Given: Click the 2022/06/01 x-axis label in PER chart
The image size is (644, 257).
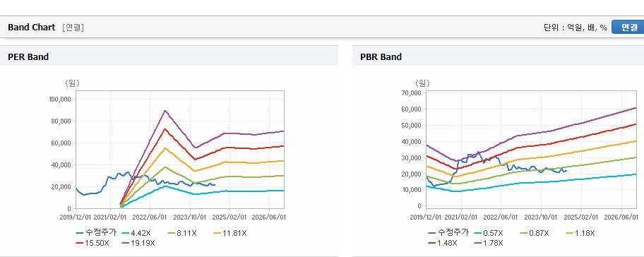Looking at the screenshot, I should [x=150, y=217].
